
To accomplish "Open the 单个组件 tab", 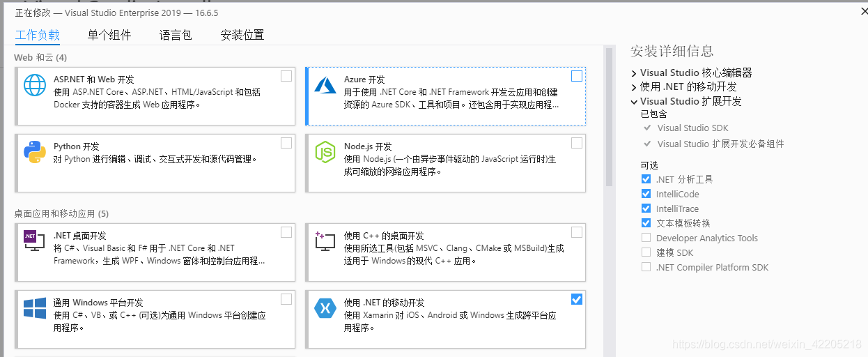I will coord(109,35).
